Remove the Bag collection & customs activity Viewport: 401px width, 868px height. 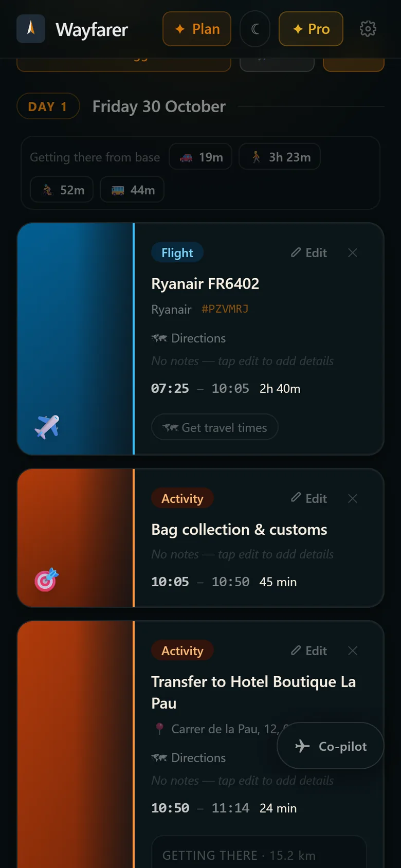pos(353,498)
